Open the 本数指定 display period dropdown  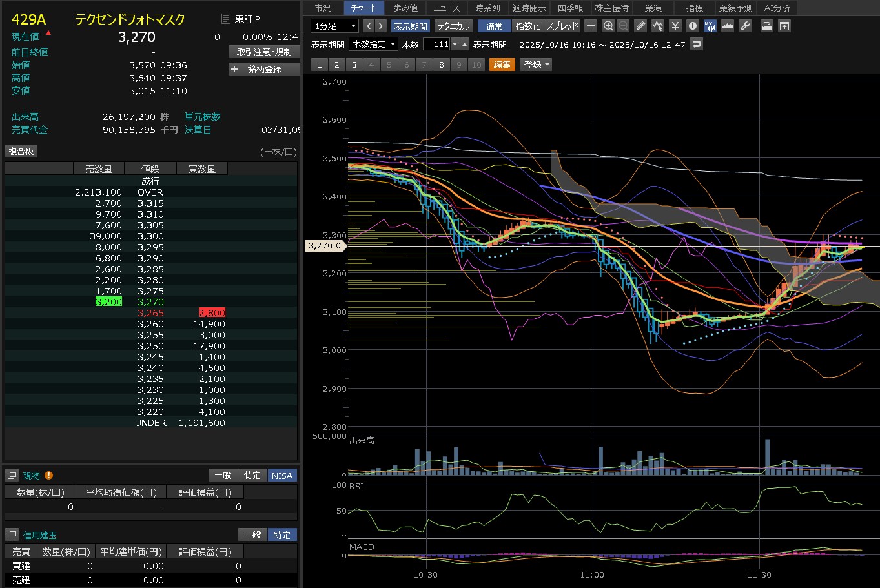click(373, 45)
